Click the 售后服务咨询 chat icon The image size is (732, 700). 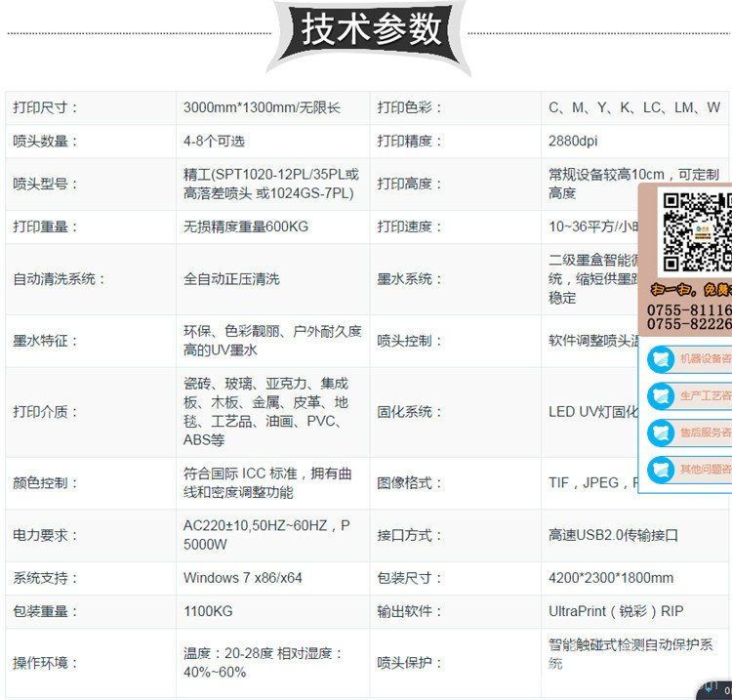(661, 432)
